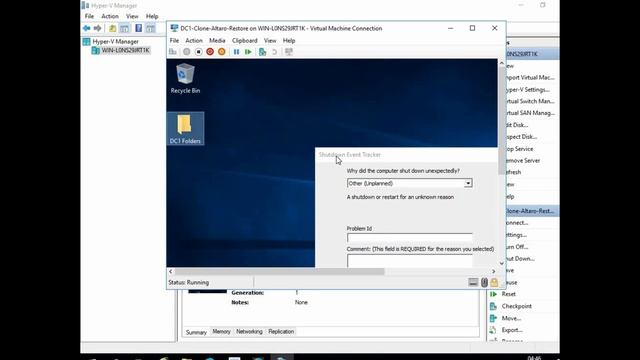
Task: Switch to the Networking tab
Action: [249, 331]
